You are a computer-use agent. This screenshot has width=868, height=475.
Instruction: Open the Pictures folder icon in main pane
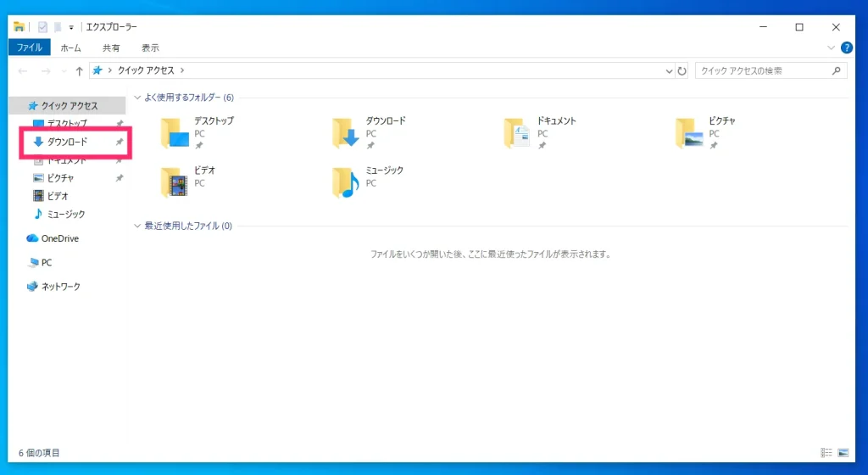click(690, 133)
